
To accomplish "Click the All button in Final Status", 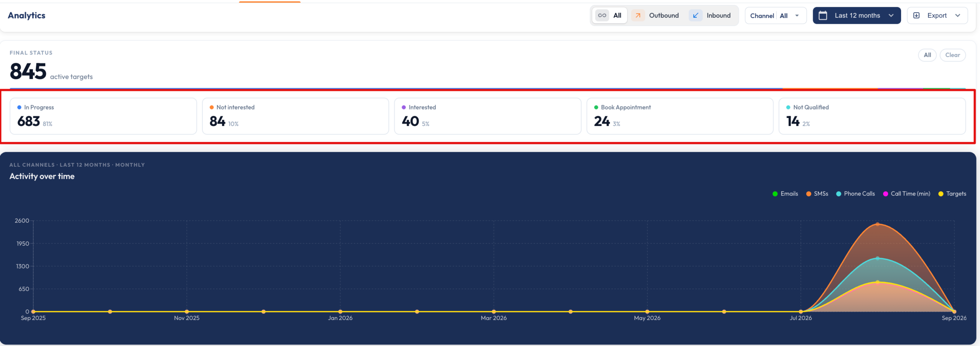I will tap(927, 55).
